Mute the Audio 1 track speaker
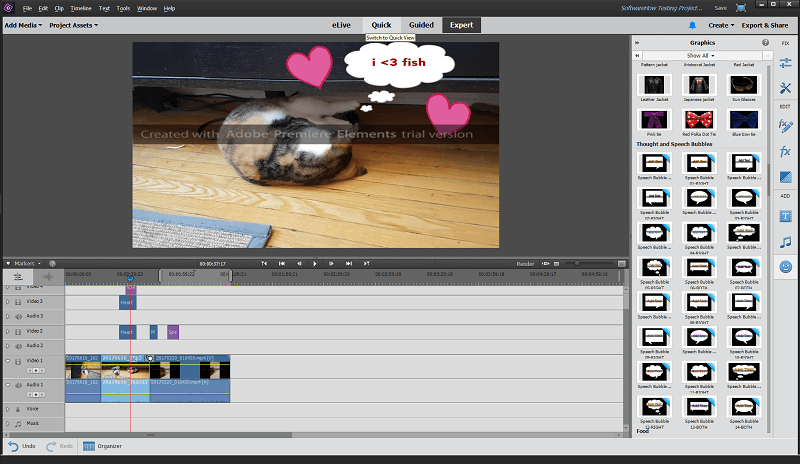800x464 pixels. click(x=18, y=385)
